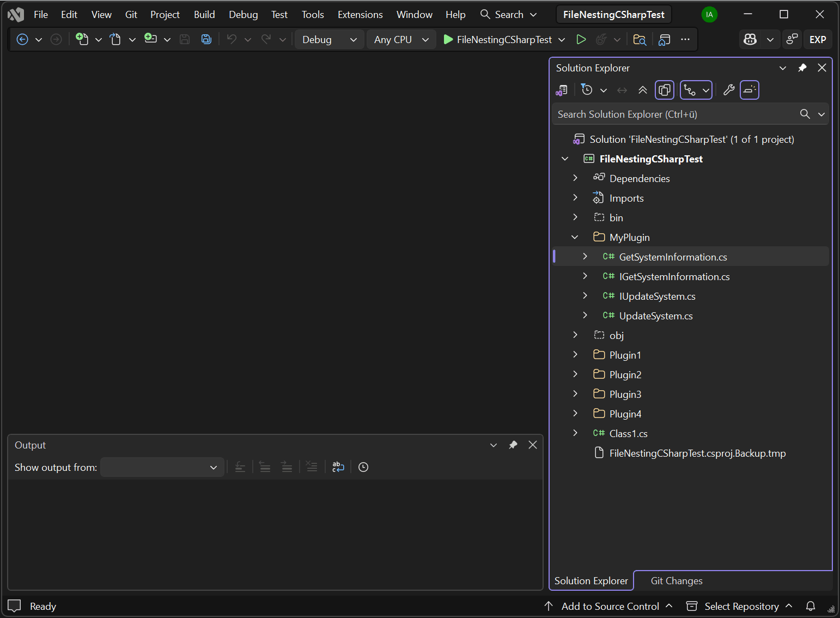Viewport: 840px width, 618px height.
Task: Open Solution Explorer properties wrench icon
Action: [729, 90]
